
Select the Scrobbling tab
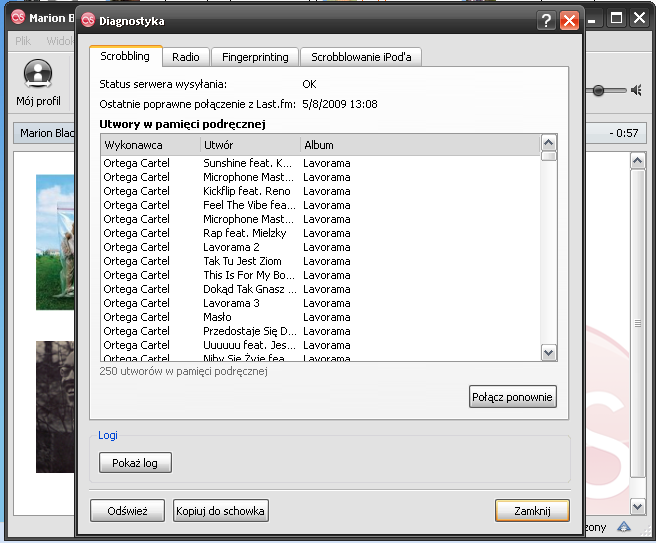coord(125,56)
